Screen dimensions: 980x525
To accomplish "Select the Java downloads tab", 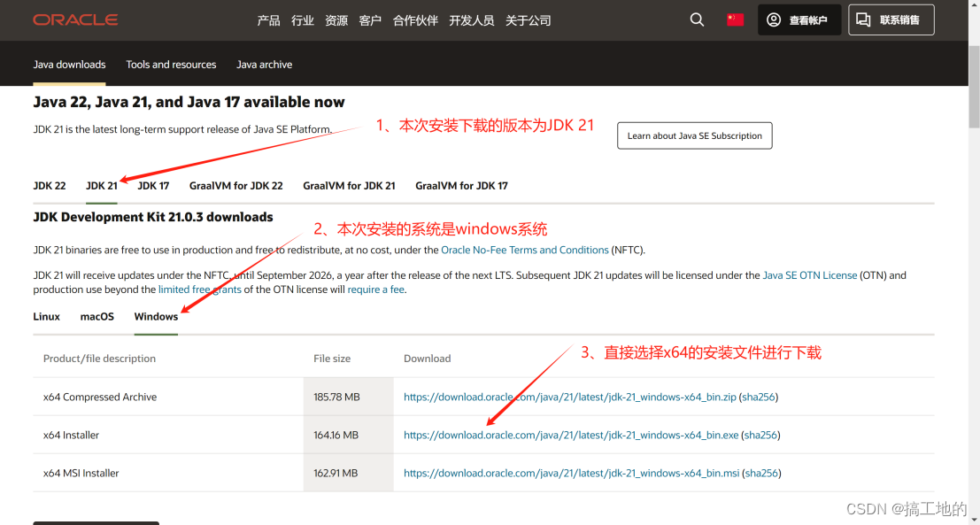I will pos(69,65).
